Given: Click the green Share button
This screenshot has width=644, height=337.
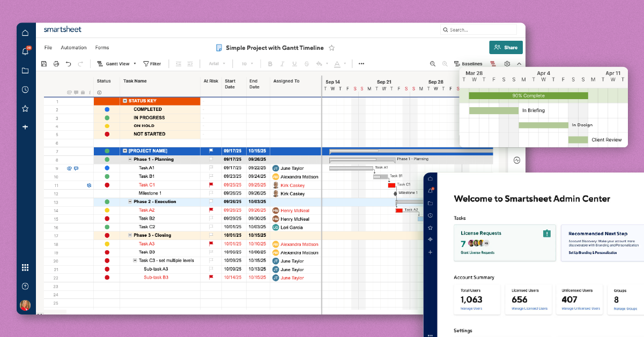Looking at the screenshot, I should tap(505, 48).
